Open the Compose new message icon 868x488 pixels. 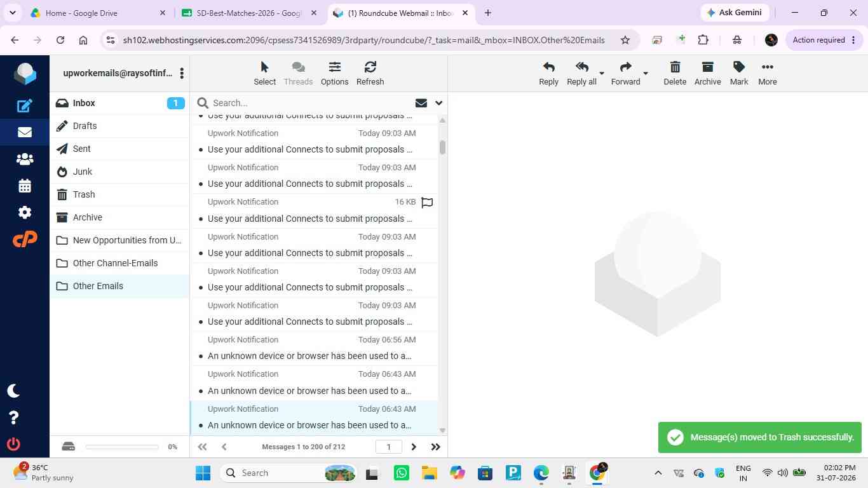pyautogui.click(x=25, y=105)
